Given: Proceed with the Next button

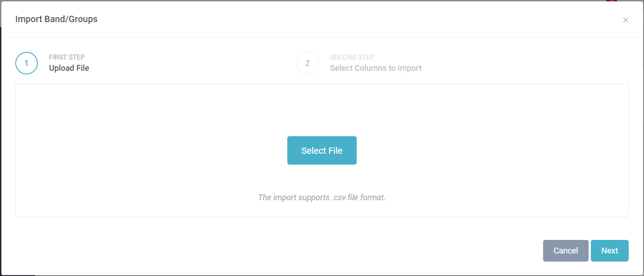Looking at the screenshot, I should 609,251.
